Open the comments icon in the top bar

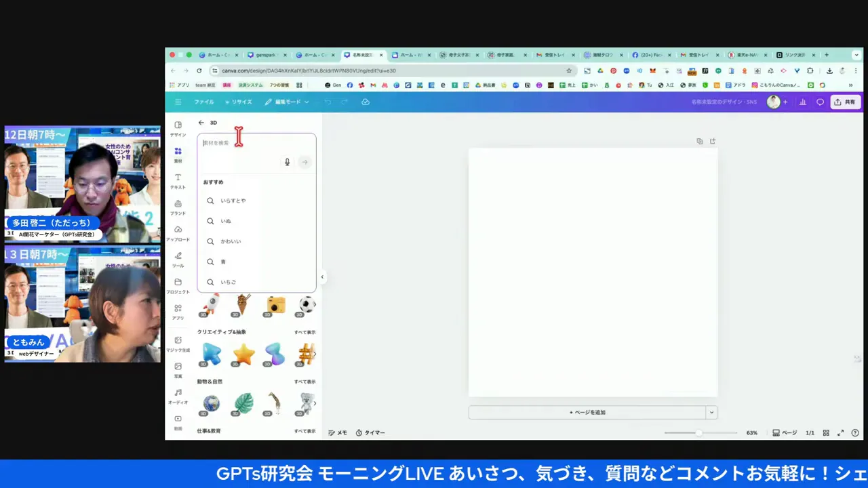point(820,102)
